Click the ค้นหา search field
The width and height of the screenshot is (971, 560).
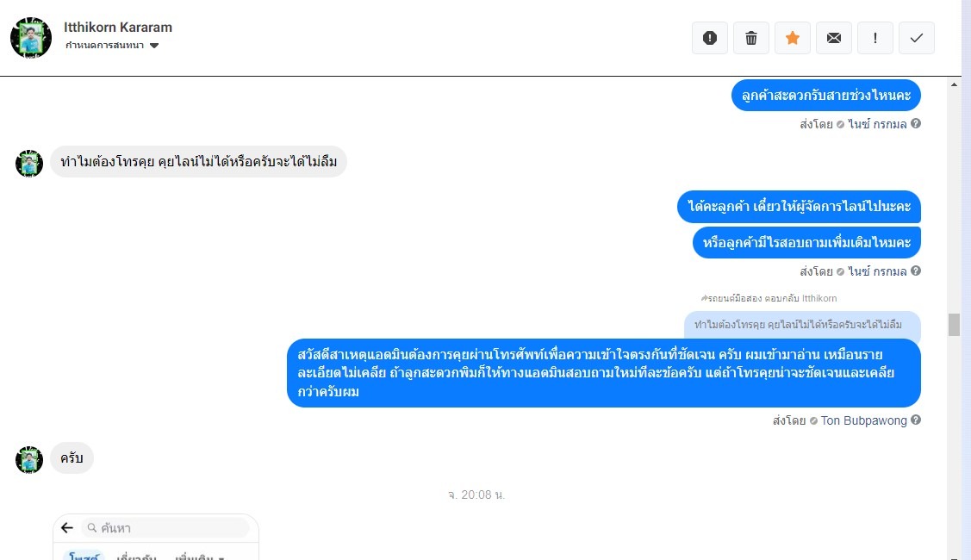pos(165,528)
